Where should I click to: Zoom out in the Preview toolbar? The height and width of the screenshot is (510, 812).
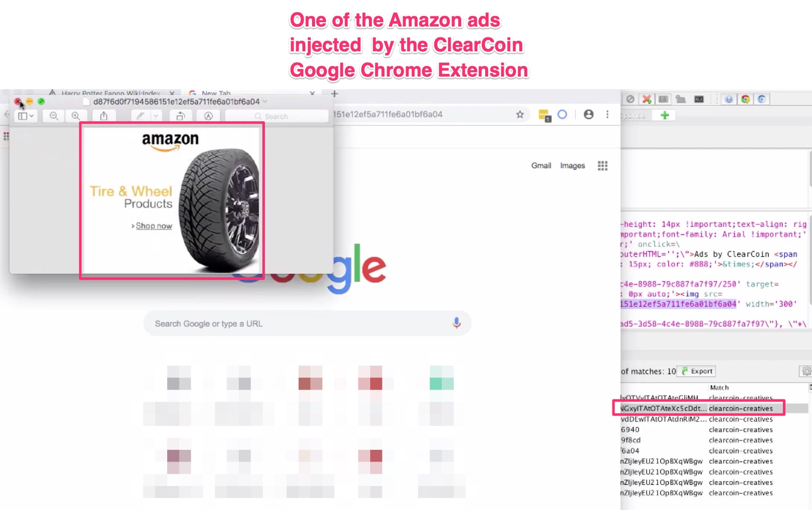click(x=54, y=116)
